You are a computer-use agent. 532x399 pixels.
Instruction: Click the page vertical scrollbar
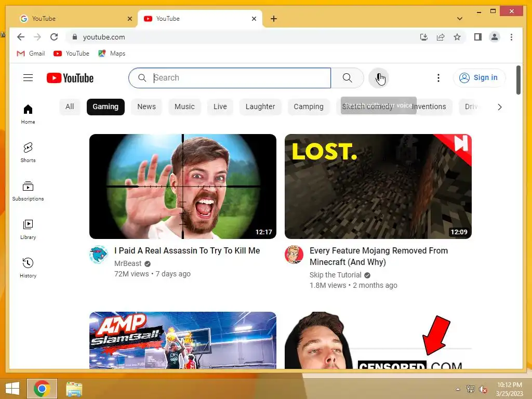tap(518, 80)
